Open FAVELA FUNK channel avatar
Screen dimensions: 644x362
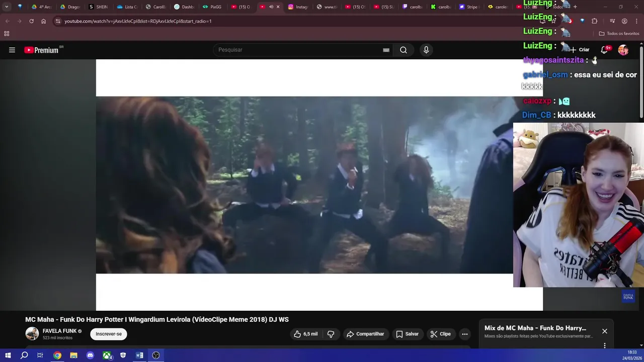pyautogui.click(x=32, y=334)
